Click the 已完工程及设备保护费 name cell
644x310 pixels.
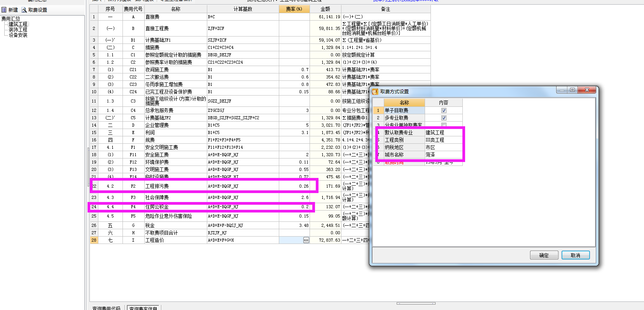click(175, 92)
